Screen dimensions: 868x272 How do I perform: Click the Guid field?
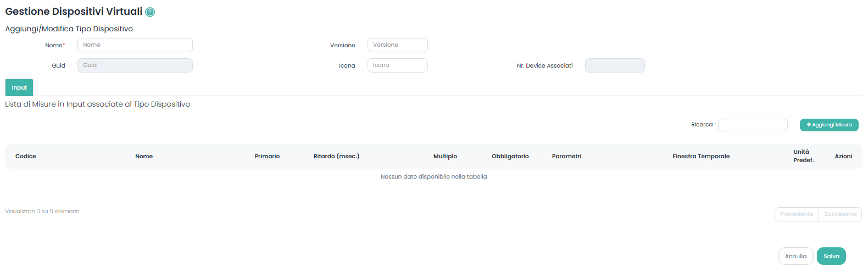click(x=135, y=65)
